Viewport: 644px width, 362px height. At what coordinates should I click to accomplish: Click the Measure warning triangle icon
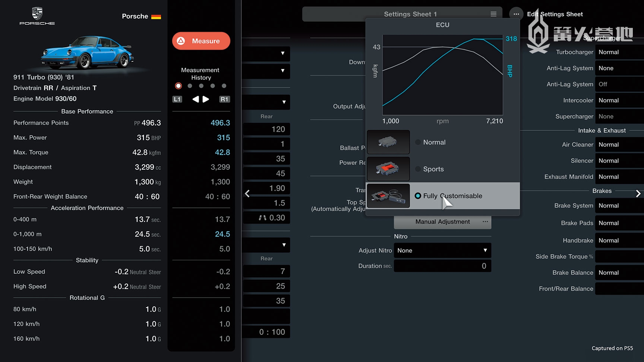181,41
